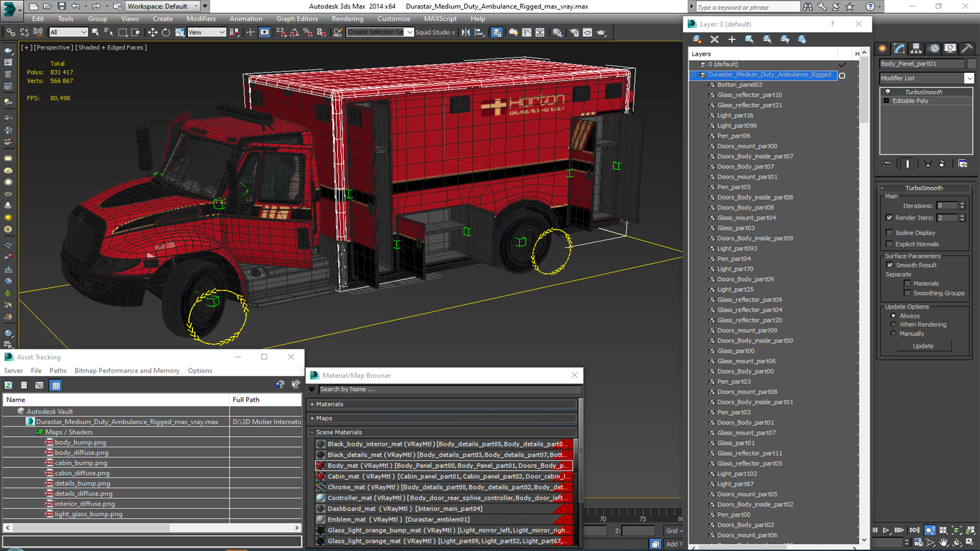This screenshot has width=980, height=551.
Task: Click Delete layer X icon
Action: pos(714,39)
